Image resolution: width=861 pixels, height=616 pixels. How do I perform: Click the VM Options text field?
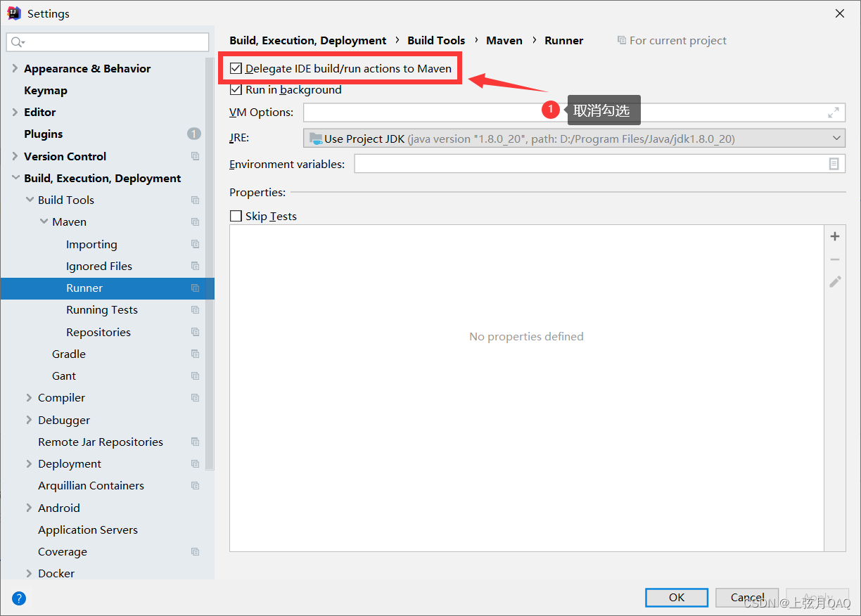[x=574, y=113]
